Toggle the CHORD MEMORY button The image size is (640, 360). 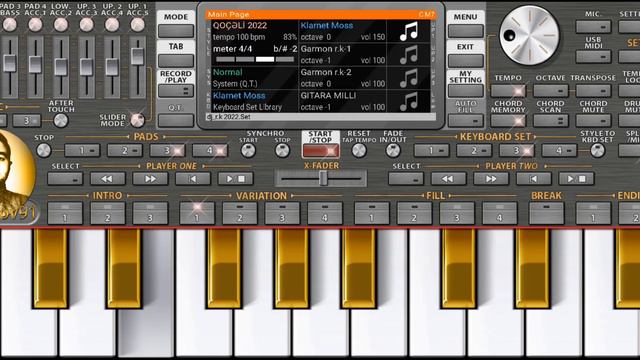point(508,121)
